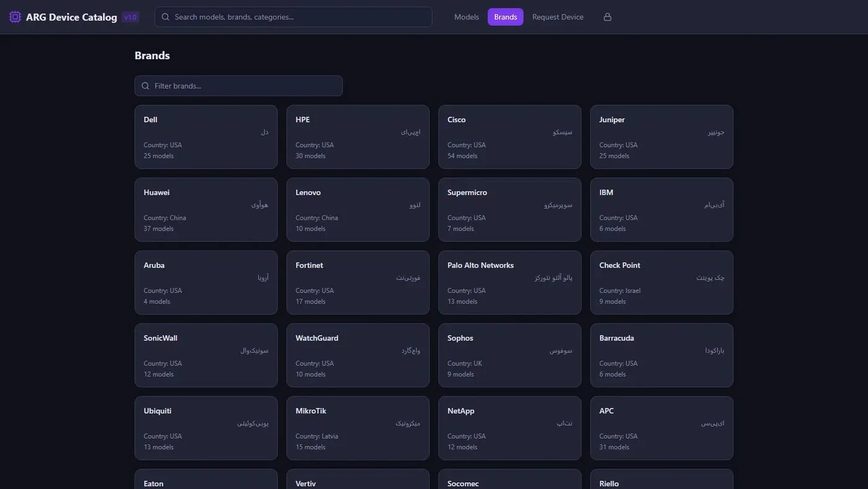This screenshot has height=489, width=868.
Task: Select the IBM brand card
Action: pos(662,210)
